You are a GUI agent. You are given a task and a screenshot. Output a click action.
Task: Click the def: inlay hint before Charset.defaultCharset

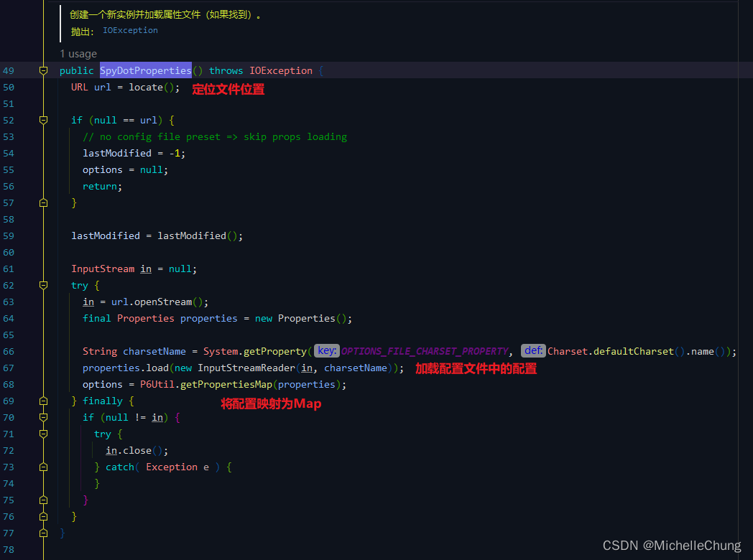532,350
